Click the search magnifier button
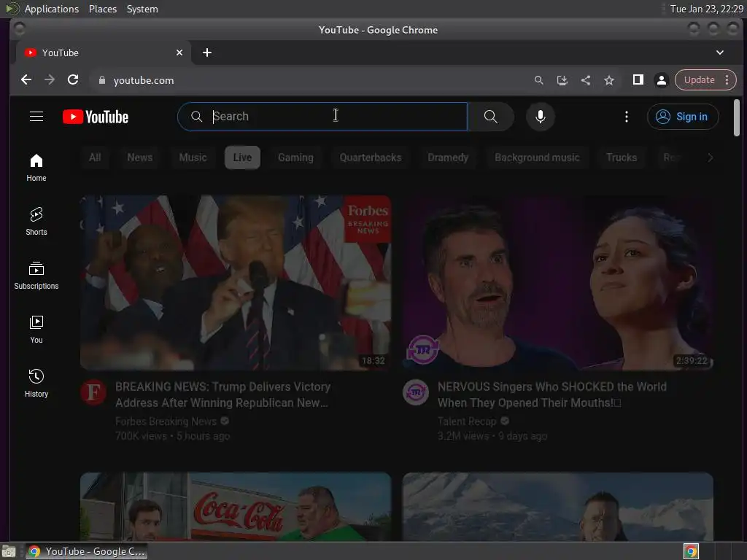 click(x=491, y=117)
